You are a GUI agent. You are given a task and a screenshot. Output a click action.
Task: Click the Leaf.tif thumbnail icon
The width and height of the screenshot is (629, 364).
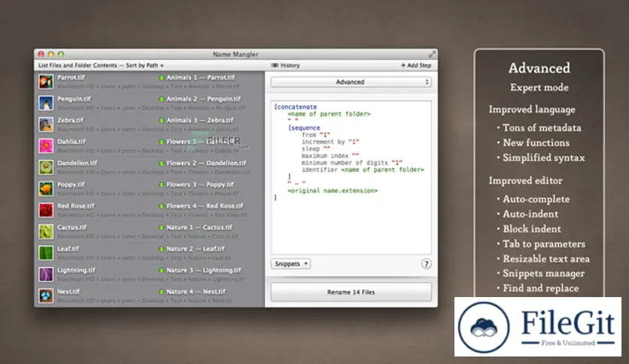tap(46, 253)
